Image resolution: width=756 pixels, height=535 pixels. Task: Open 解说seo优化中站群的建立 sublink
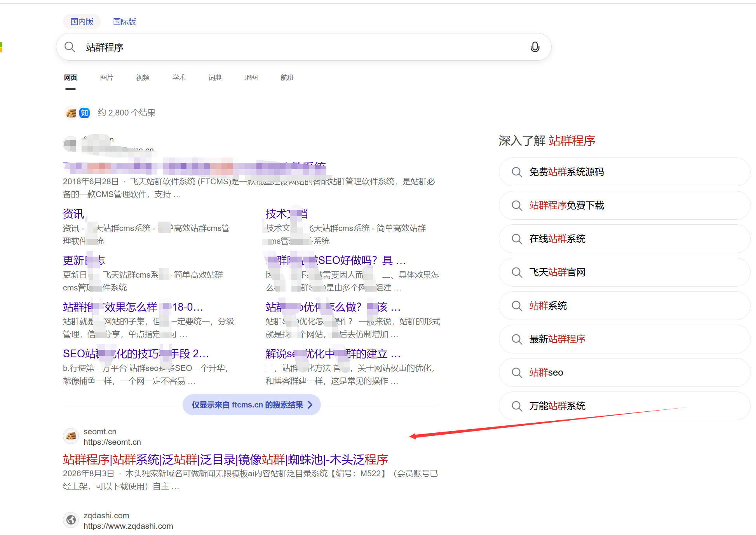pos(333,353)
